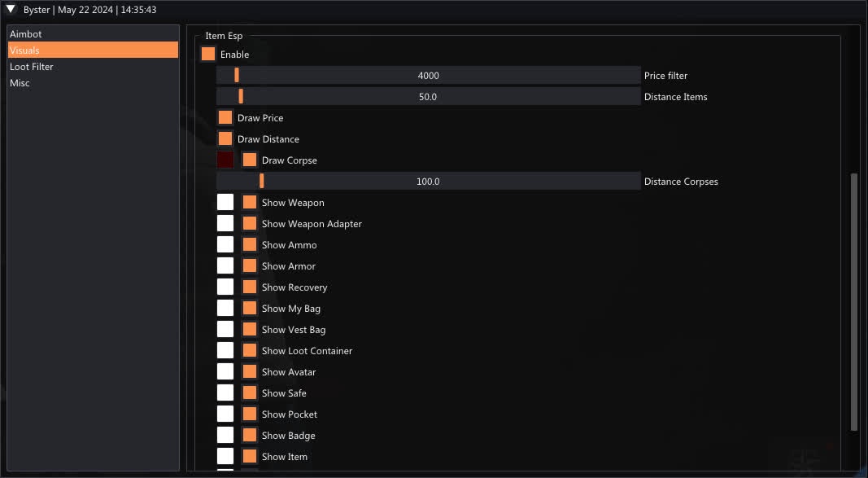Toggle the Draw Distance checkbox

pos(225,139)
